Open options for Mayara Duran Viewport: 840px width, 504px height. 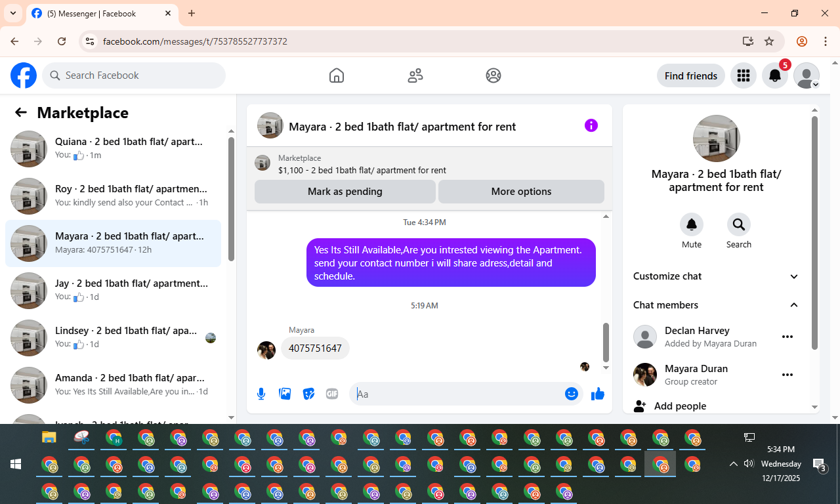(787, 375)
